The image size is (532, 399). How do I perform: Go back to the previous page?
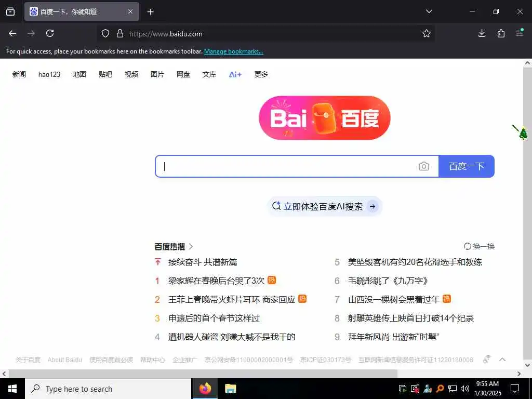pyautogui.click(x=12, y=33)
